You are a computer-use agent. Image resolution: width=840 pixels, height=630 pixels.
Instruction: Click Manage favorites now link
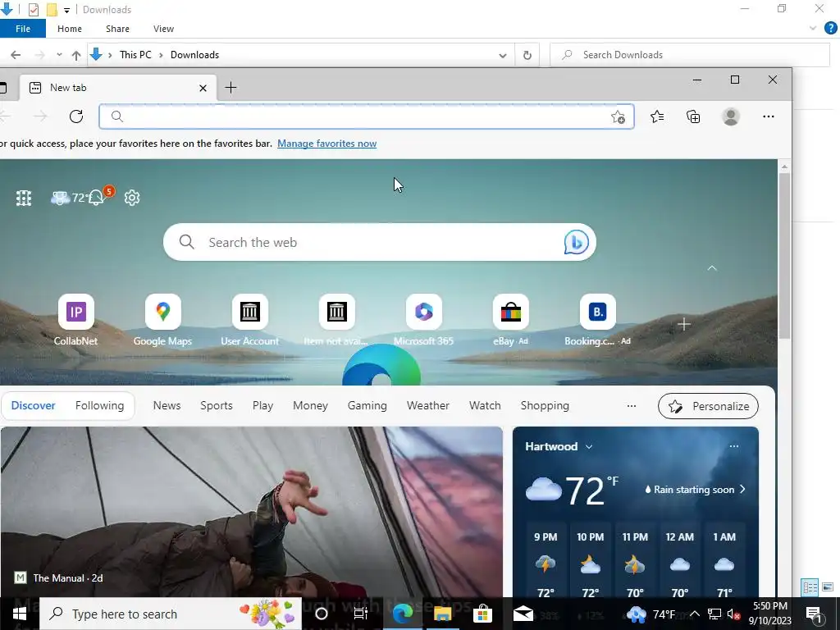pyautogui.click(x=326, y=144)
